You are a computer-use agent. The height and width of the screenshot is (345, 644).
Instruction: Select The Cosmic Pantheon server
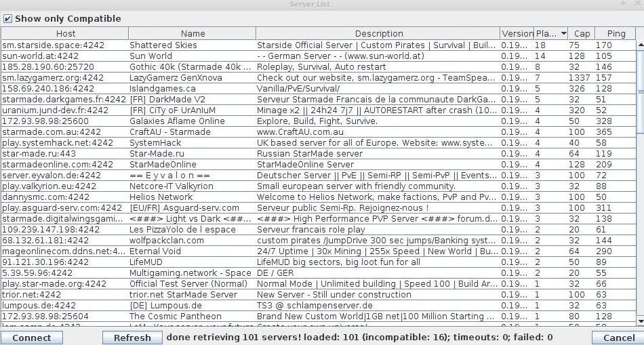[x=176, y=317]
